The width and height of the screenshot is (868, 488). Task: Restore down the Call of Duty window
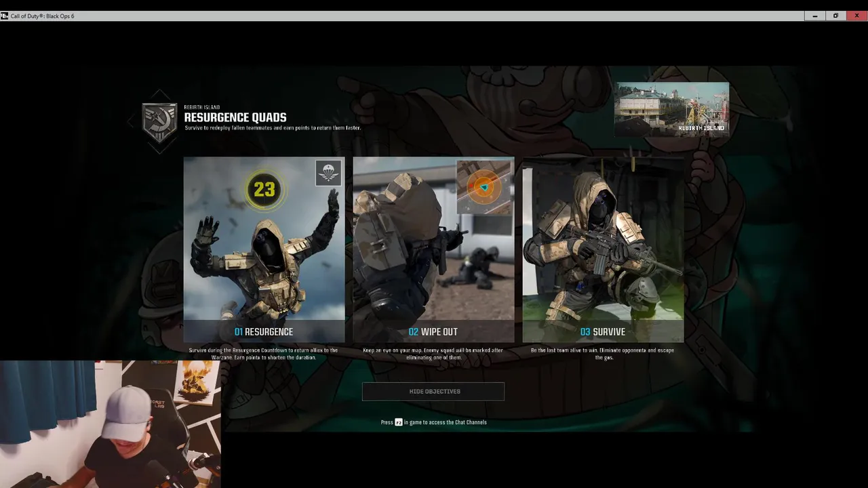click(x=835, y=16)
